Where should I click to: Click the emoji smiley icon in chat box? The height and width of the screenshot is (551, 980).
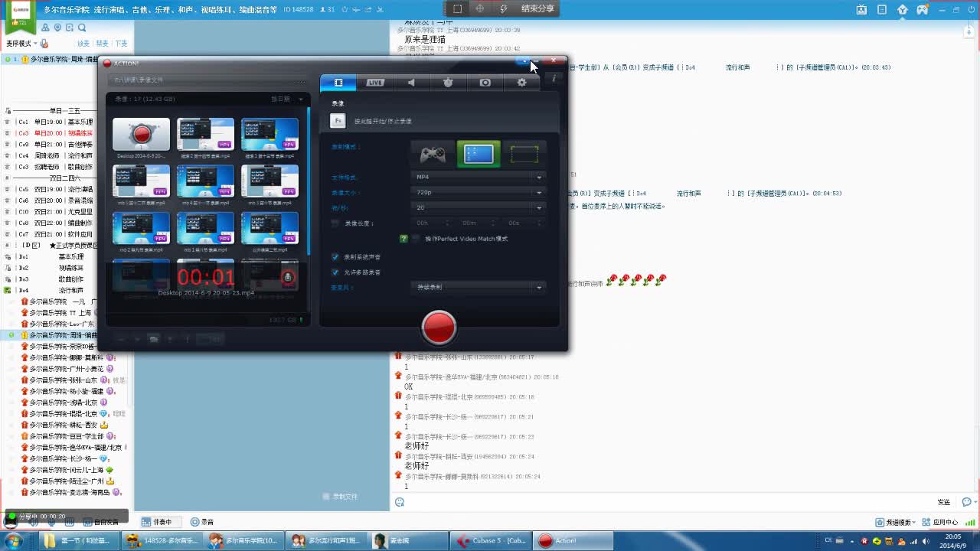click(x=400, y=502)
